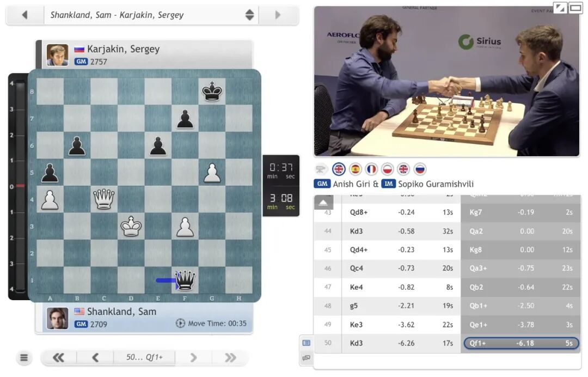588x377 pixels.
Task: Click Shankland's GM title badge
Action: [81, 325]
